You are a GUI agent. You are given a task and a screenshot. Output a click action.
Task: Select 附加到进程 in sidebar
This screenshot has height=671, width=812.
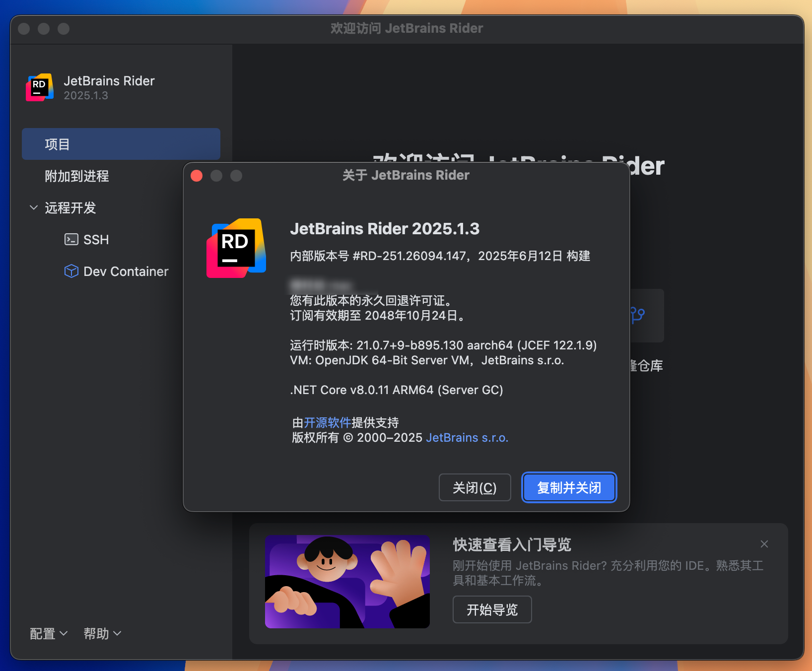coord(77,176)
